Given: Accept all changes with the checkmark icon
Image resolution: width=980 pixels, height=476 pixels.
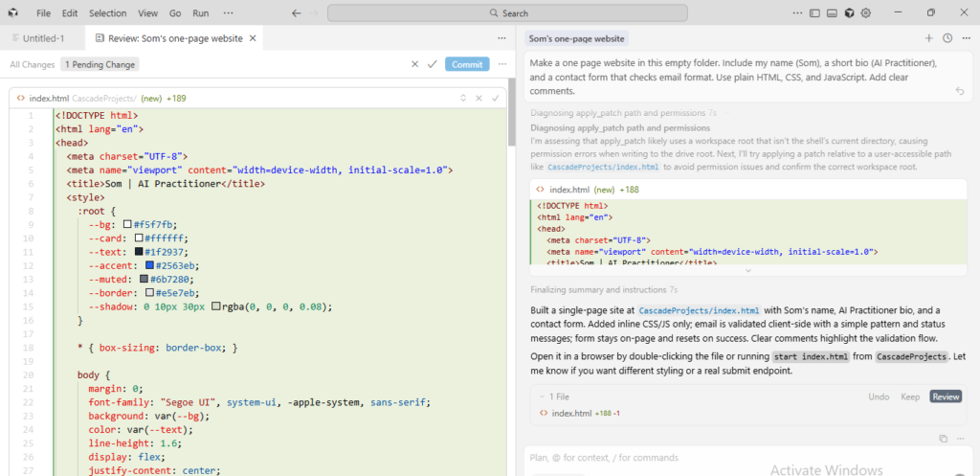Looking at the screenshot, I should (432, 64).
